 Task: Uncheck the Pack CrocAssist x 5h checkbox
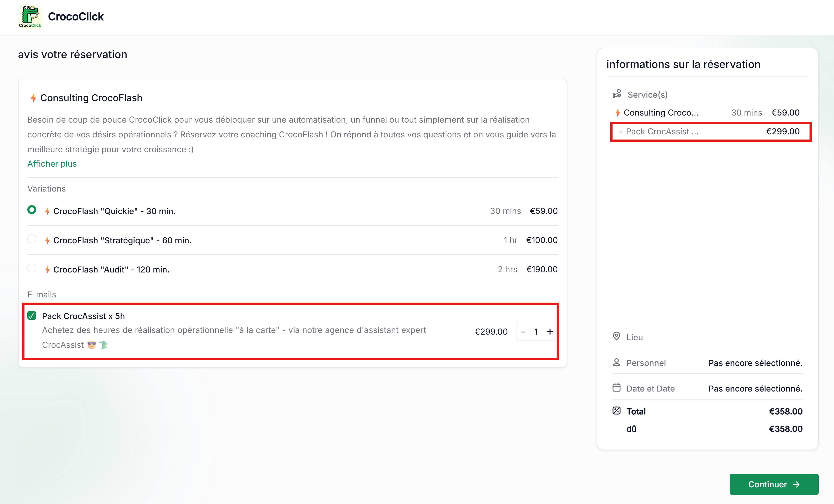[x=32, y=316]
